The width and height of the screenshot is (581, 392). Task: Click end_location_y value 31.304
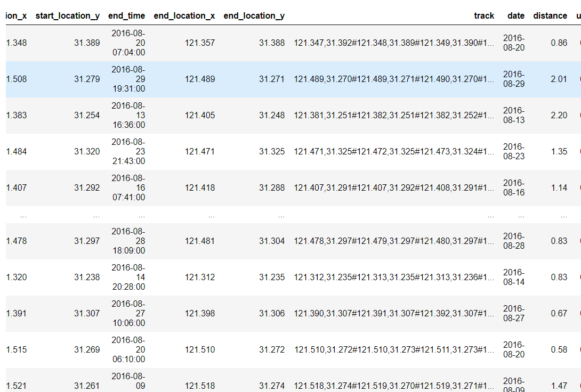(272, 241)
